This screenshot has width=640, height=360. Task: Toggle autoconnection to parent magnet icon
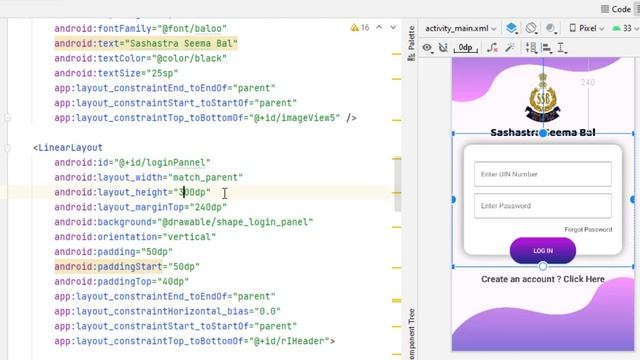click(x=443, y=48)
